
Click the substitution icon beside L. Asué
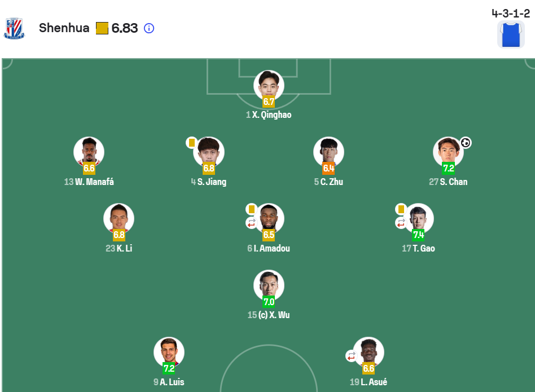point(352,356)
